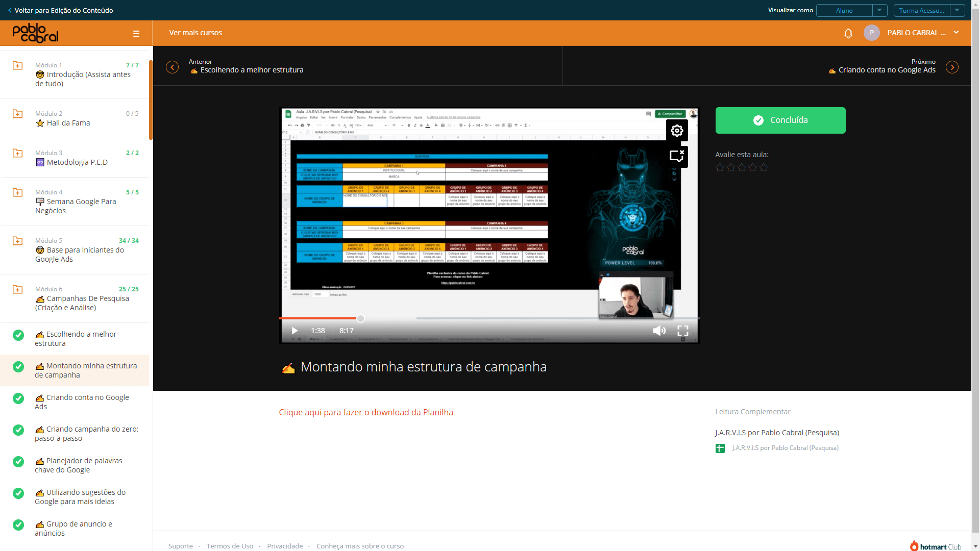Play the video

(x=295, y=331)
